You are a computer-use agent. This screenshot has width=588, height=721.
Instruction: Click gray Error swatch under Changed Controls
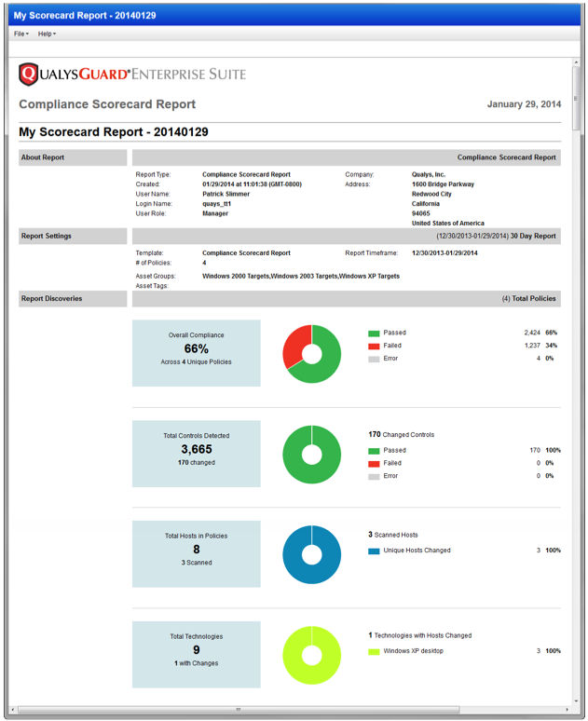point(374,476)
